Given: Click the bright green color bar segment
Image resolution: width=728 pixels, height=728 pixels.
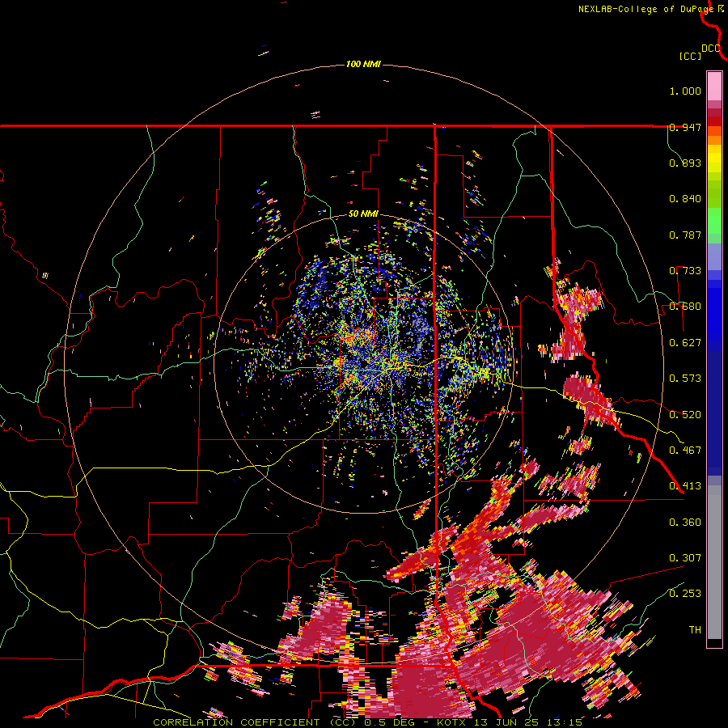Looking at the screenshot, I should 714,220.
